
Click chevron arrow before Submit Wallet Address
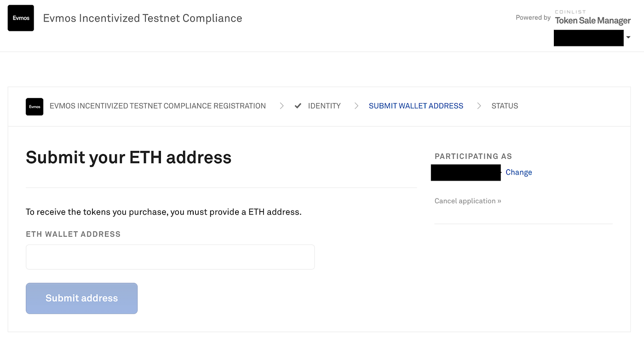[356, 106]
